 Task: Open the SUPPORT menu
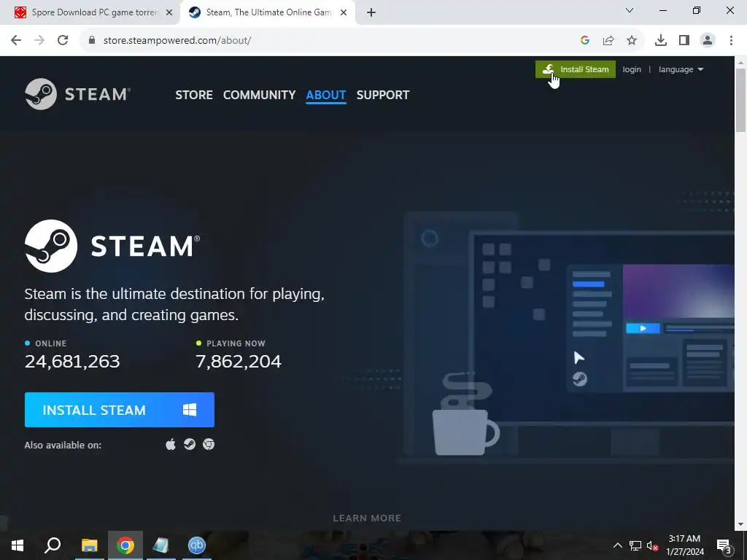[383, 95]
